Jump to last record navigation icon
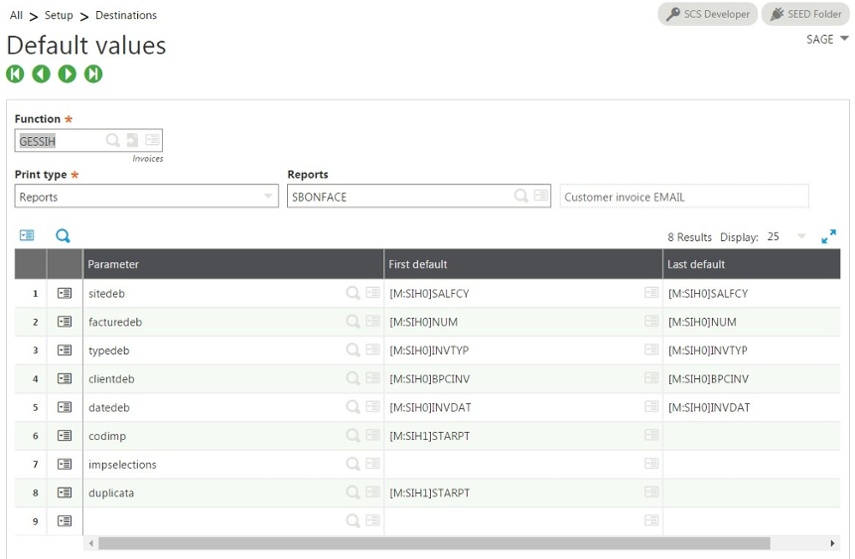Screen dimensions: 855x559 pyautogui.click(x=93, y=74)
